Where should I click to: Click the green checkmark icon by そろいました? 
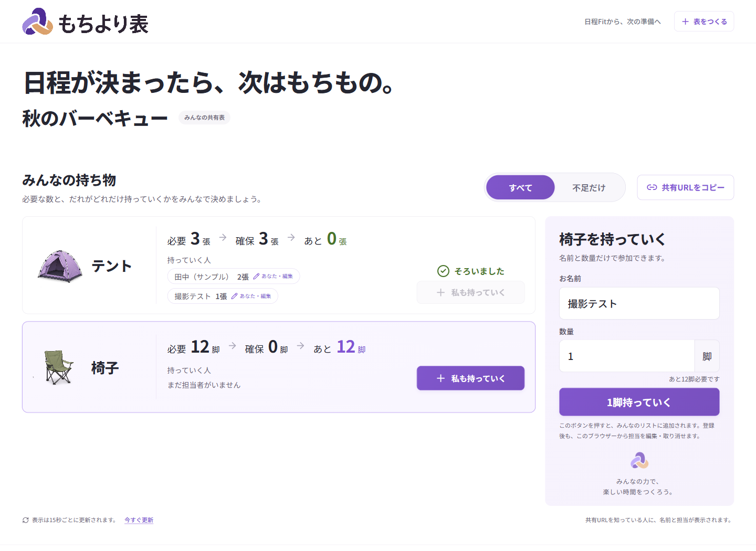point(443,271)
